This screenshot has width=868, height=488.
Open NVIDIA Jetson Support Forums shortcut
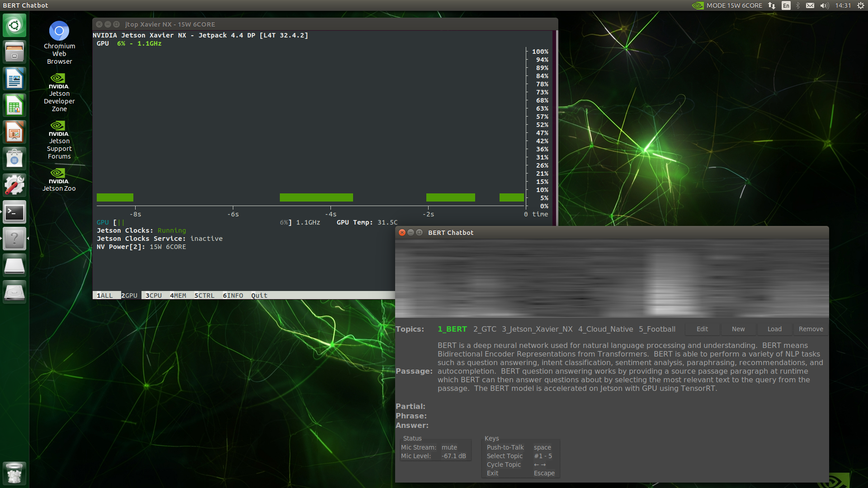click(x=59, y=140)
